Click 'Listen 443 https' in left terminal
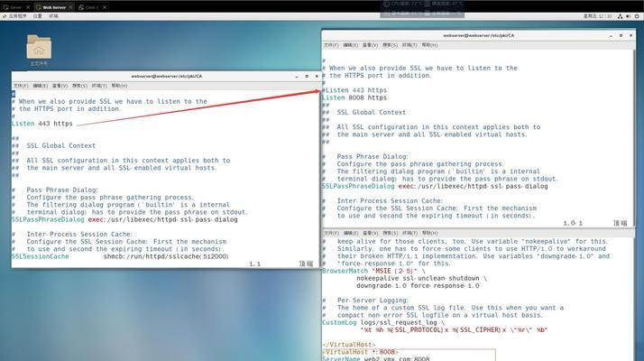 41,124
